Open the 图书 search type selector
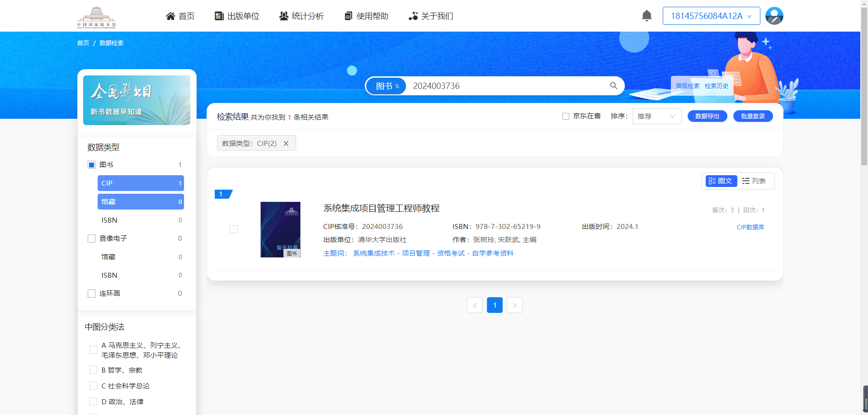The image size is (868, 415). click(x=387, y=86)
